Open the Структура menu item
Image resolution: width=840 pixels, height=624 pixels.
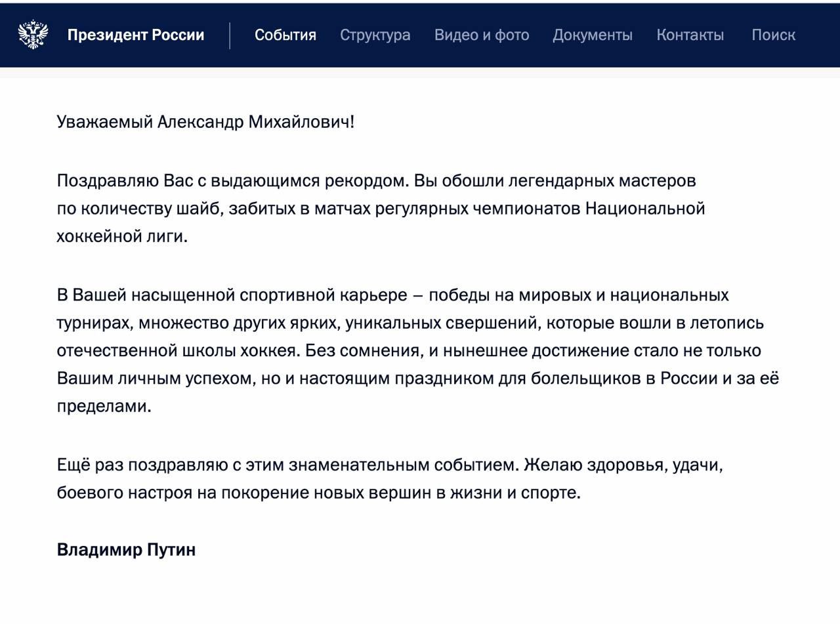[x=375, y=35]
